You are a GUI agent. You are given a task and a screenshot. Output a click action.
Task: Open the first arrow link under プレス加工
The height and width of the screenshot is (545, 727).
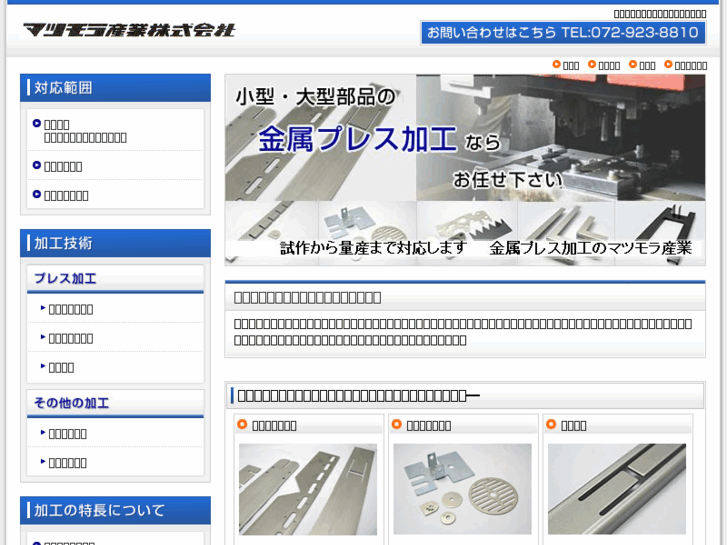(x=70, y=309)
